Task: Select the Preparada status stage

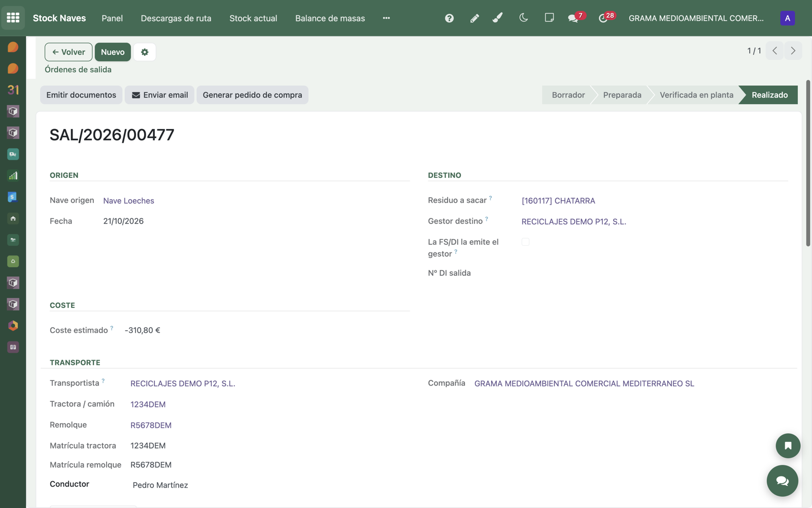Action: pos(622,95)
